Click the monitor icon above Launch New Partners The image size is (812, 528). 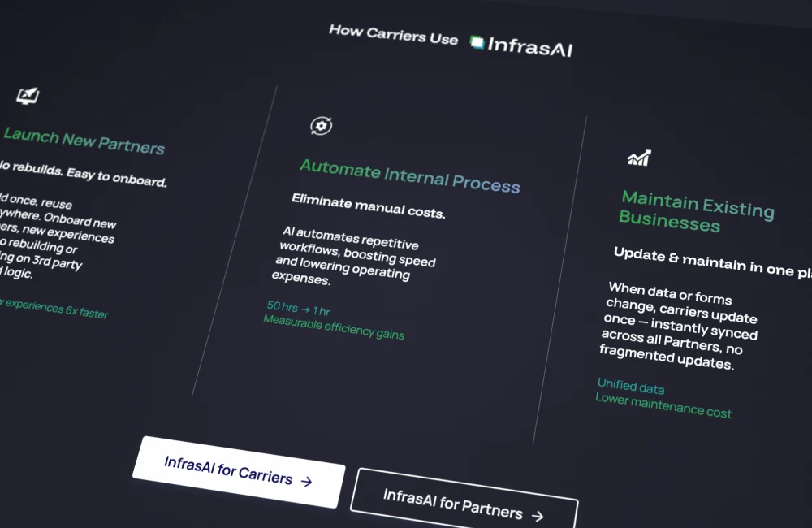click(28, 96)
